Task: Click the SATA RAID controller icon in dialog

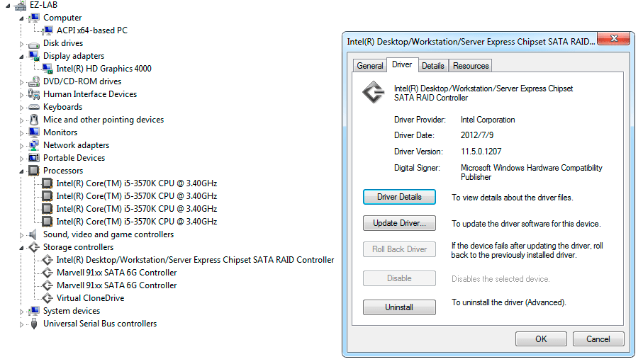Action: point(373,93)
